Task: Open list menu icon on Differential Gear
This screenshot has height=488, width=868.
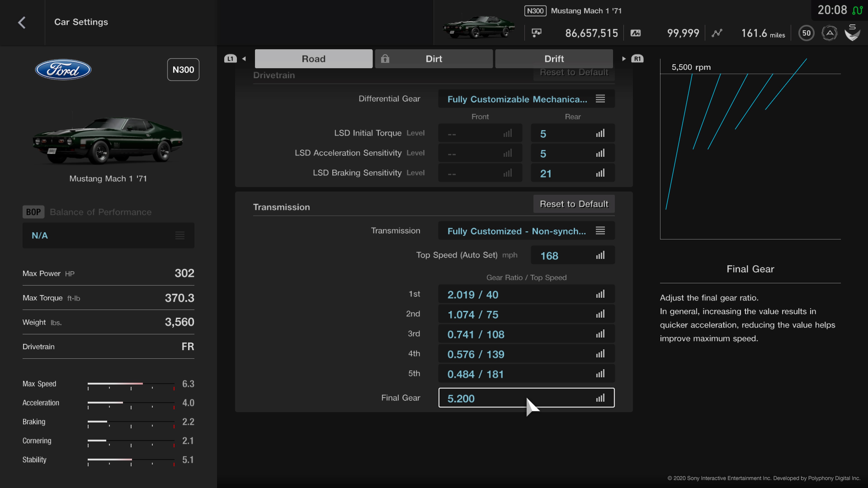Action: 600,99
